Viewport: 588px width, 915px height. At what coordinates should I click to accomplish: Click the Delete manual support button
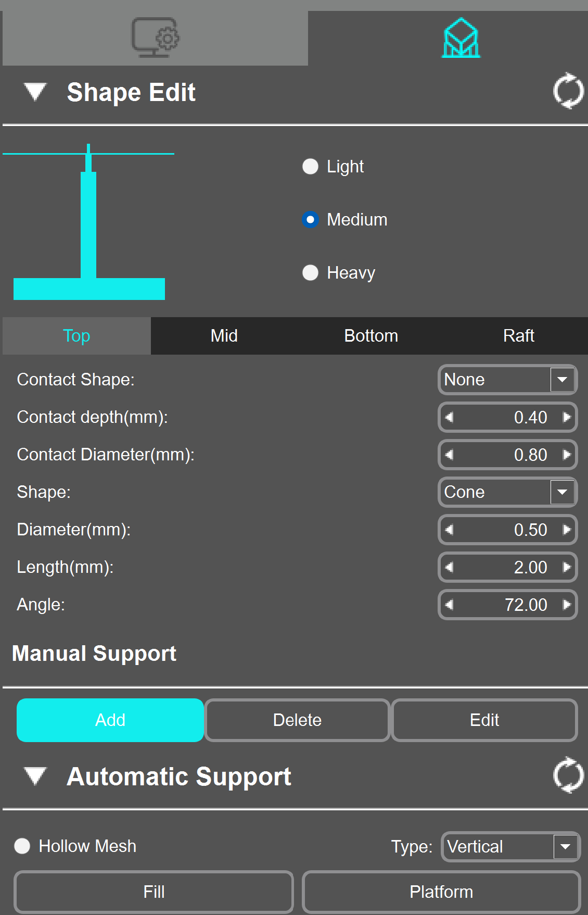click(297, 720)
